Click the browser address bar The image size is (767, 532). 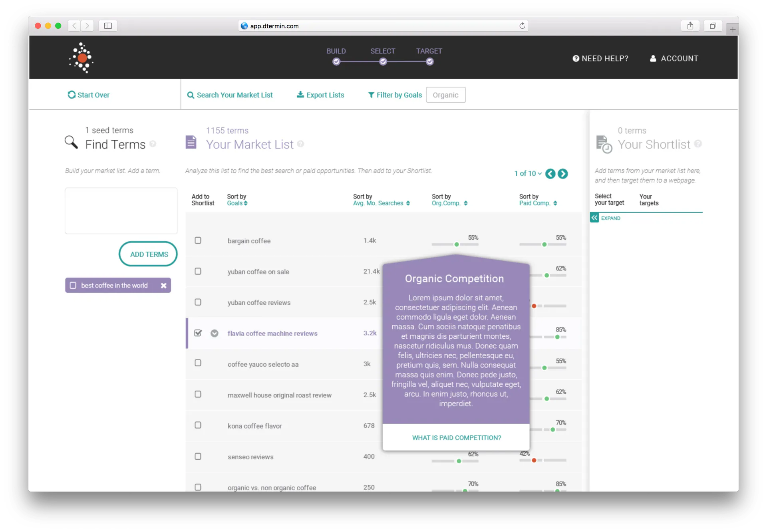(x=383, y=26)
